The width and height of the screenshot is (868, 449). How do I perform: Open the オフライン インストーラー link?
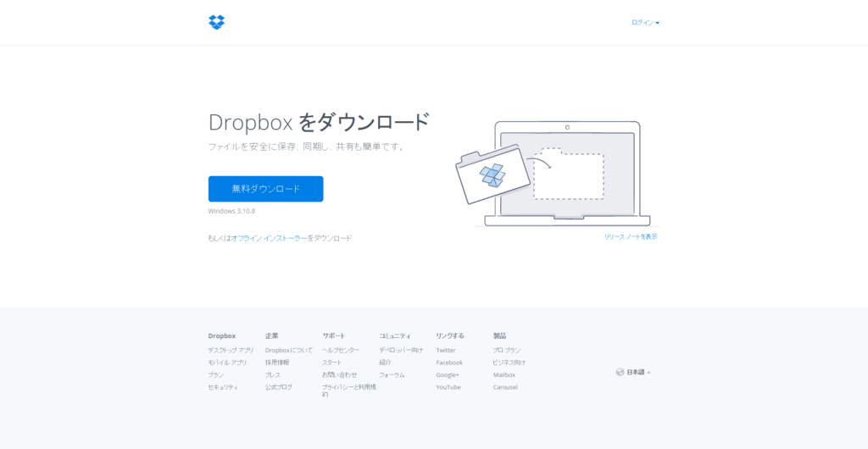coord(269,238)
